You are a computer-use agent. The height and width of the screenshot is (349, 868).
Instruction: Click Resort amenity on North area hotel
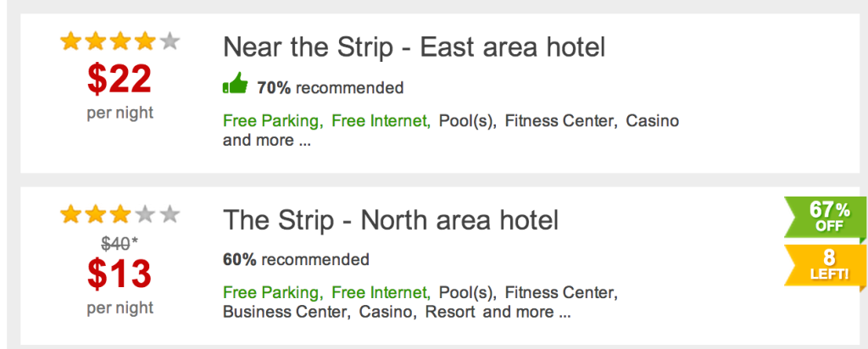tap(450, 313)
